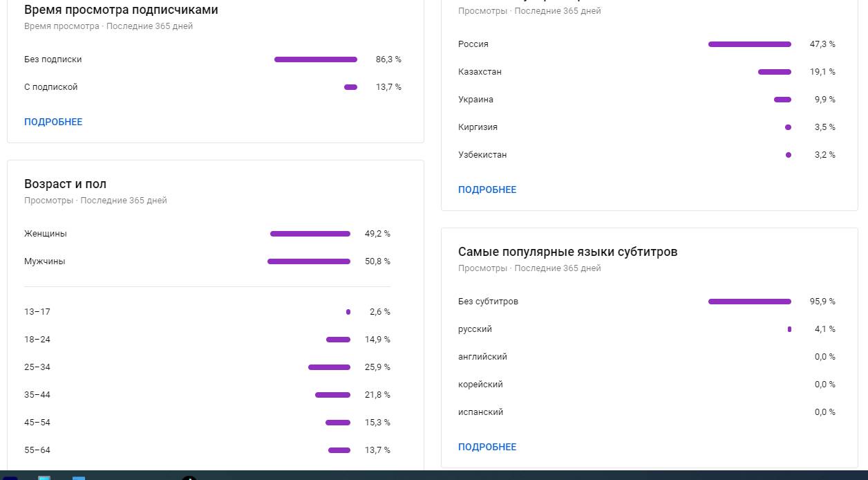Click the Время просмотра подписчиками heading
The image size is (868, 480).
pos(121,10)
